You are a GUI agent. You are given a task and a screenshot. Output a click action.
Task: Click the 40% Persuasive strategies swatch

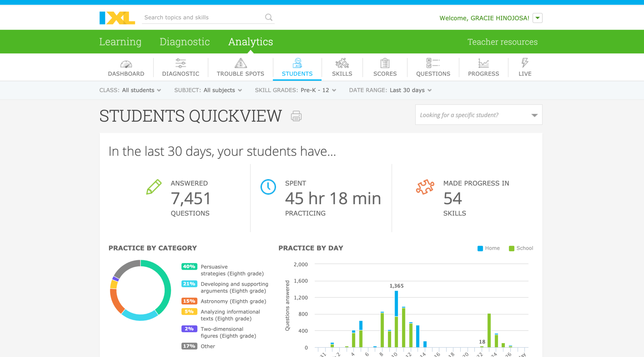pyautogui.click(x=189, y=266)
